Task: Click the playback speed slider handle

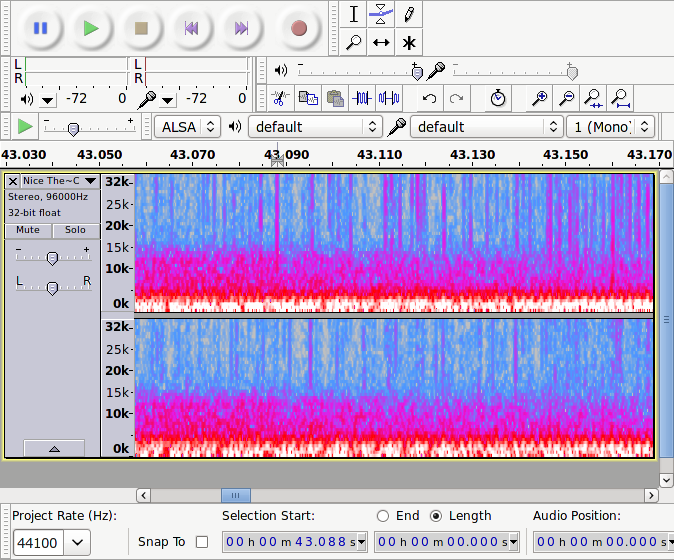Action: [74, 129]
